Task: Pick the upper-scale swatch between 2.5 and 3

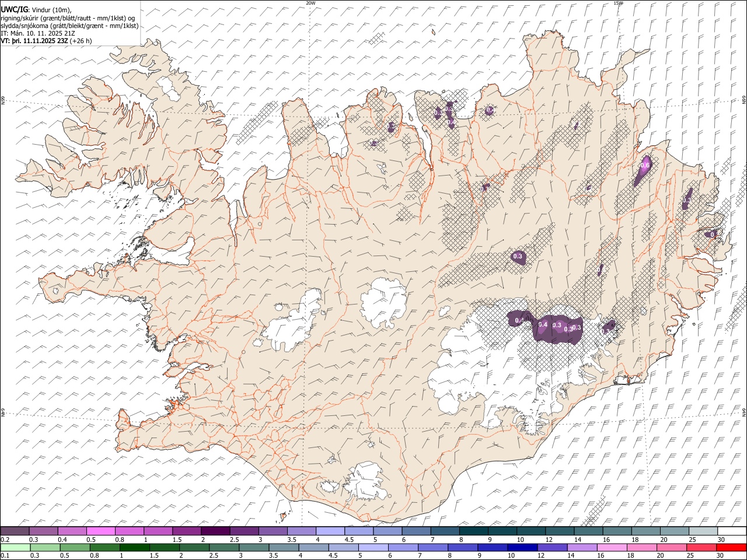Action: click(x=243, y=531)
